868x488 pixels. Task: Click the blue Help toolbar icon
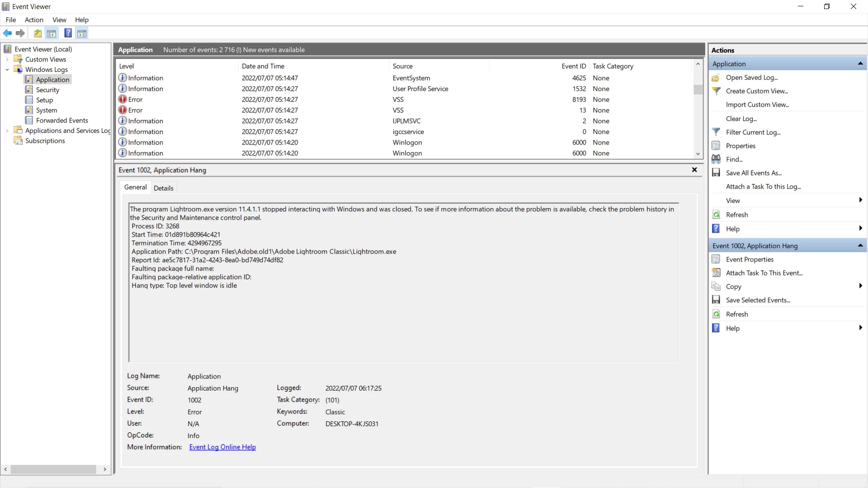tap(68, 33)
